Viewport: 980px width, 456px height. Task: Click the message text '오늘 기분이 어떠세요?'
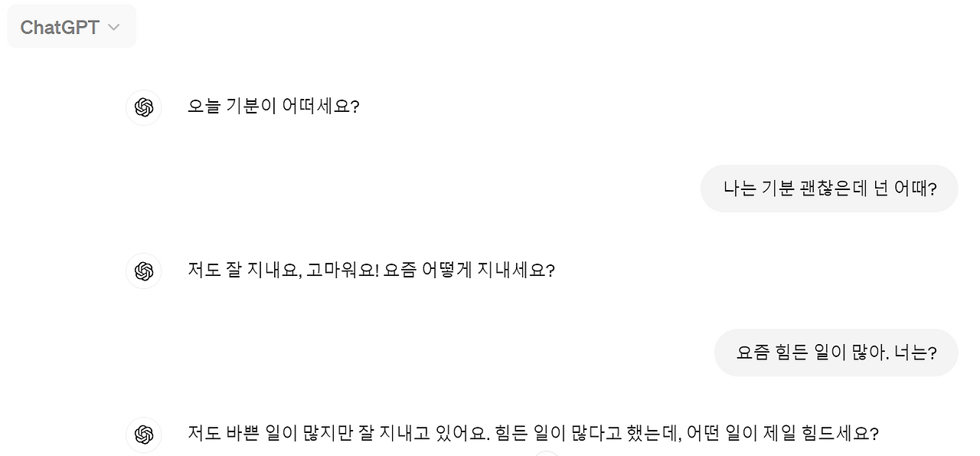tap(273, 107)
